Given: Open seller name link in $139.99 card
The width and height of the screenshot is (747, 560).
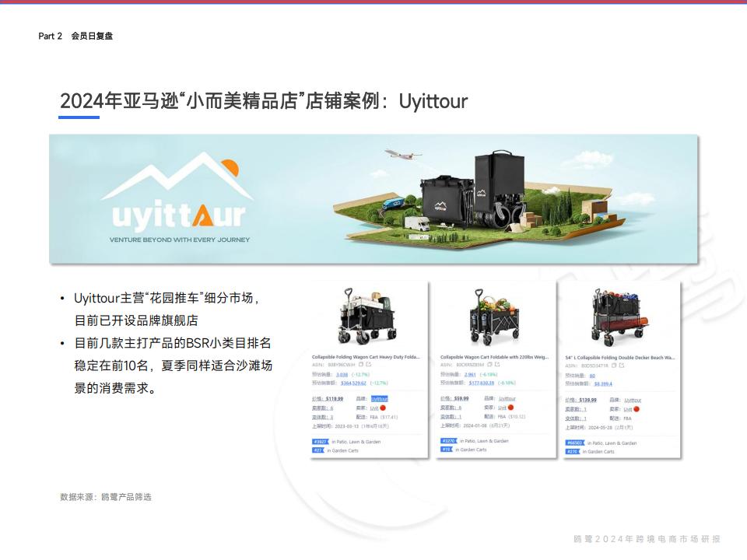Looking at the screenshot, I should [x=628, y=409].
